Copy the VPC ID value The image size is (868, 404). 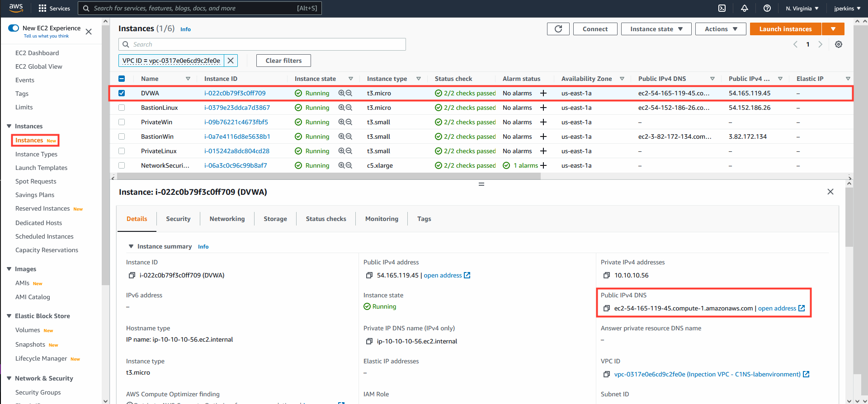coord(607,374)
